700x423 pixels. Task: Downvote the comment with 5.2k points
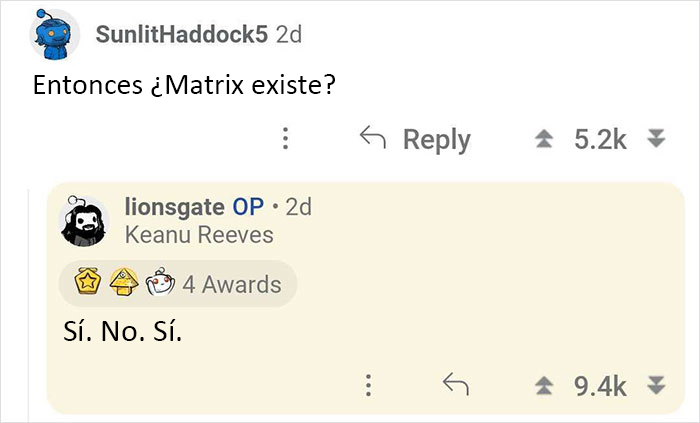[x=656, y=139]
